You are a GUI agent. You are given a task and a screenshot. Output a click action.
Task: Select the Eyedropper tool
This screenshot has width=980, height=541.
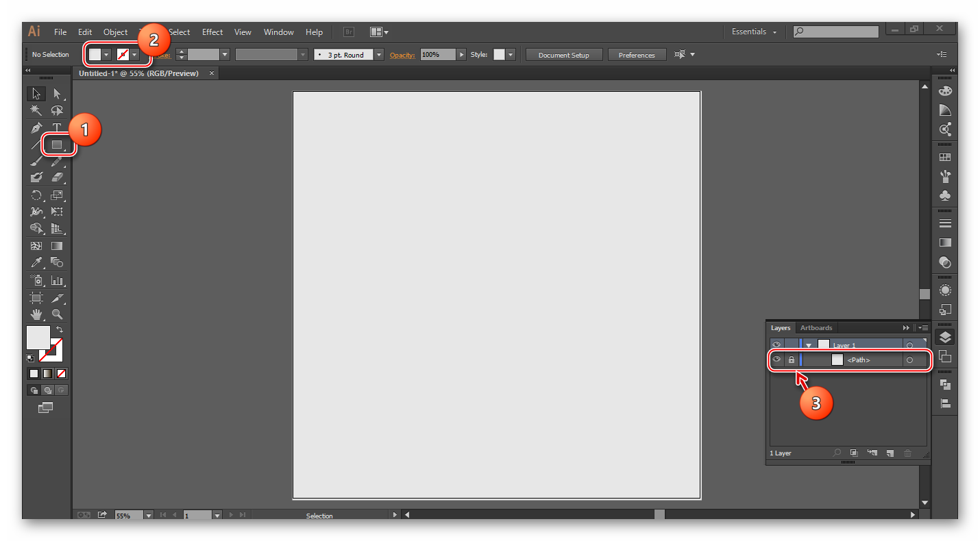click(36, 262)
